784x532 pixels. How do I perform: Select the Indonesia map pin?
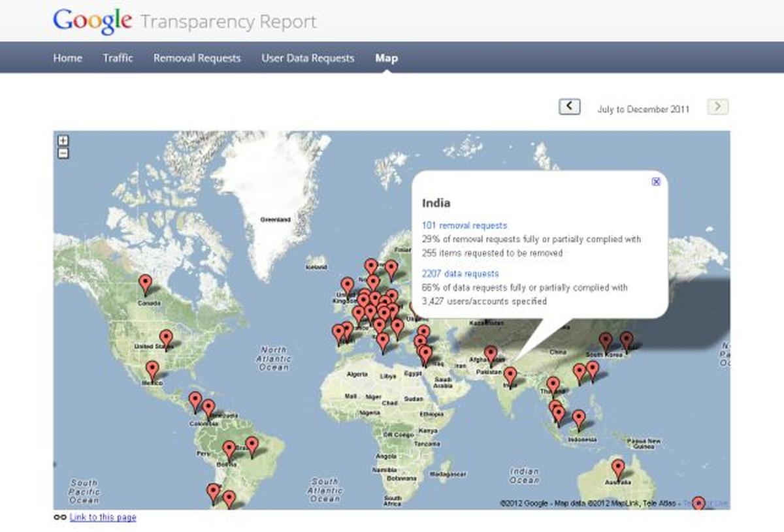[579, 418]
